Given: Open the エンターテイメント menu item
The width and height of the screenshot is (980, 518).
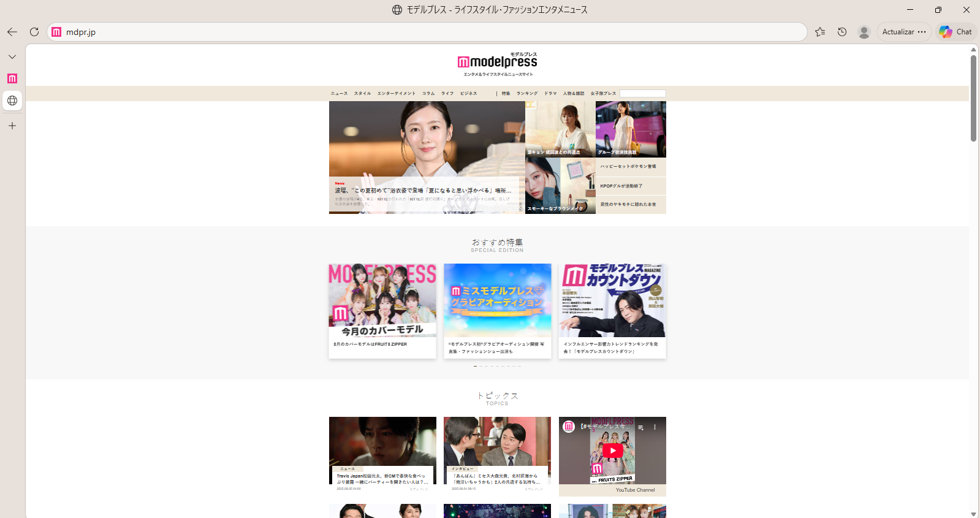Looking at the screenshot, I should coord(397,94).
